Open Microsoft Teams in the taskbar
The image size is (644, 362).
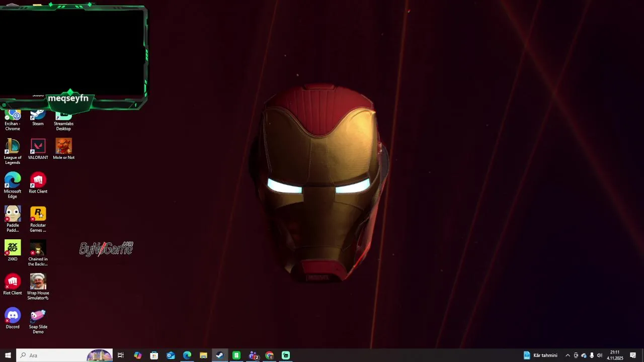pos(253,355)
